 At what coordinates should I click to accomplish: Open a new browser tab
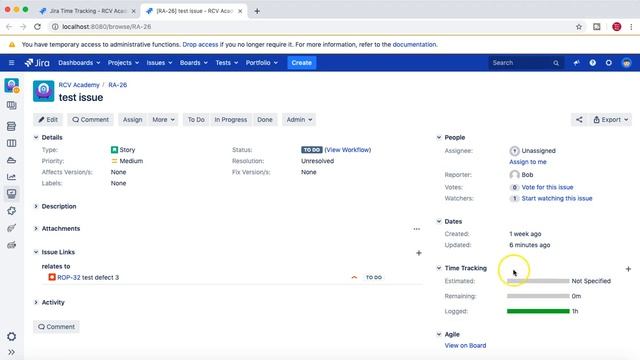pos(257,11)
